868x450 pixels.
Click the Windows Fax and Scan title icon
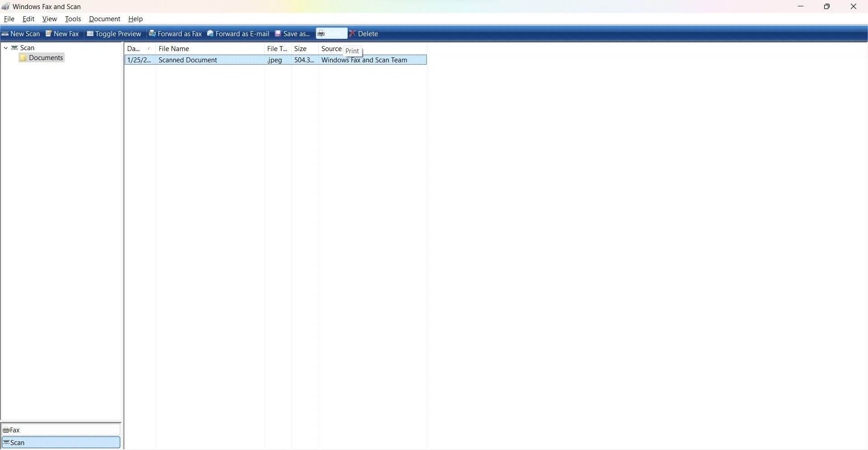point(6,7)
